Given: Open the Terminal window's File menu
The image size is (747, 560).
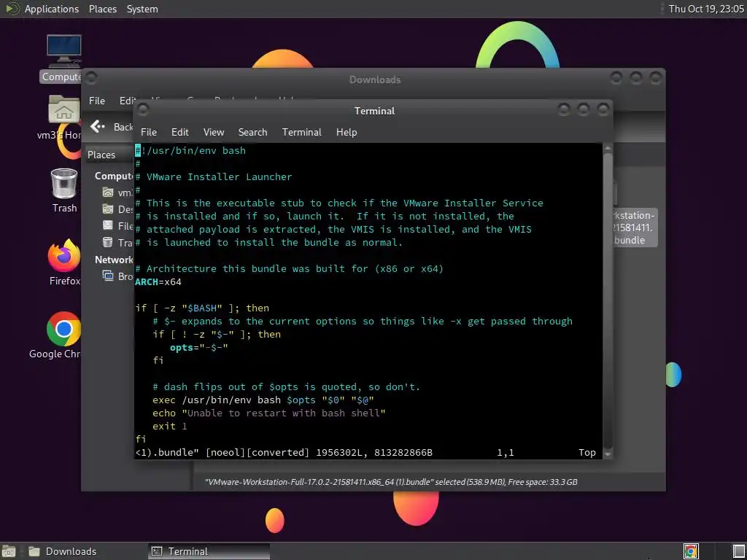Looking at the screenshot, I should coord(149,132).
